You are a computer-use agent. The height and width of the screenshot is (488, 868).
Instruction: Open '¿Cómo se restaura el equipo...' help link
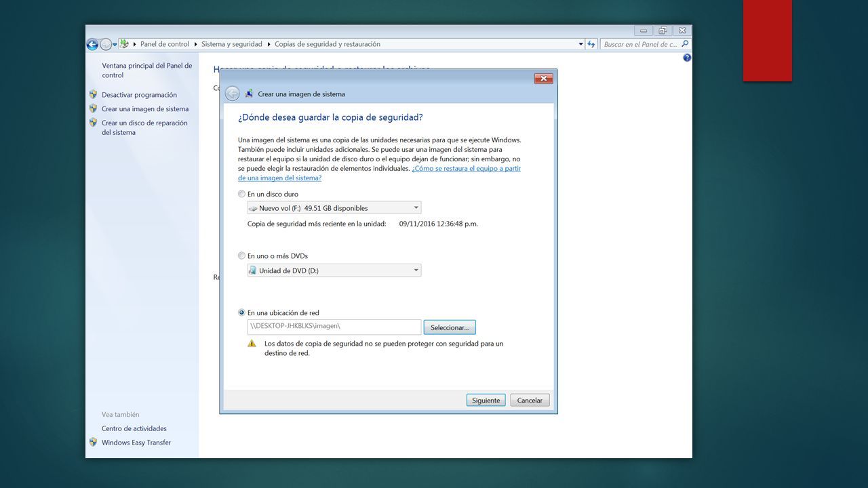(379, 173)
